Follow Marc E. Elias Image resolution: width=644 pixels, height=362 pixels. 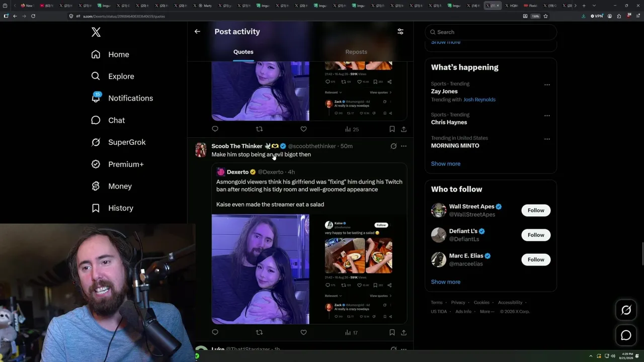click(x=536, y=259)
